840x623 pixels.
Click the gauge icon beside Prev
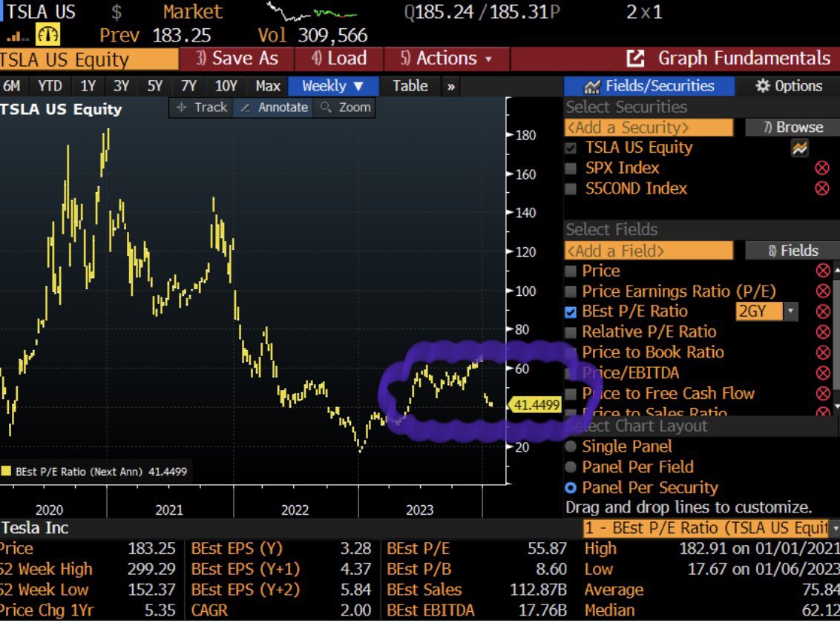pyautogui.click(x=47, y=36)
